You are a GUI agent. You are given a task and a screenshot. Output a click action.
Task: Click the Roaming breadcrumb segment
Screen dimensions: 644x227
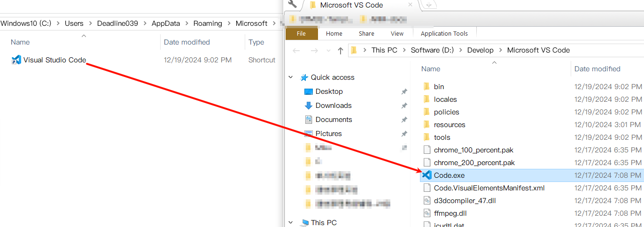click(208, 23)
